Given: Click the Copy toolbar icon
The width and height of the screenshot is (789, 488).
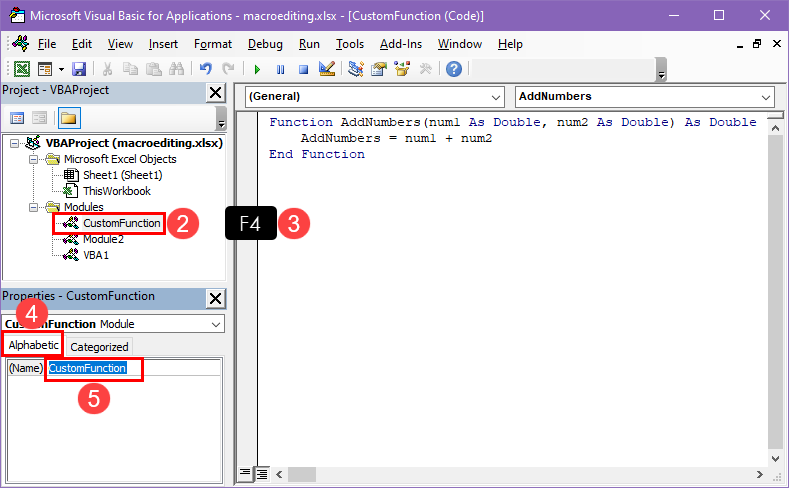Looking at the screenshot, I should pyautogui.click(x=130, y=69).
